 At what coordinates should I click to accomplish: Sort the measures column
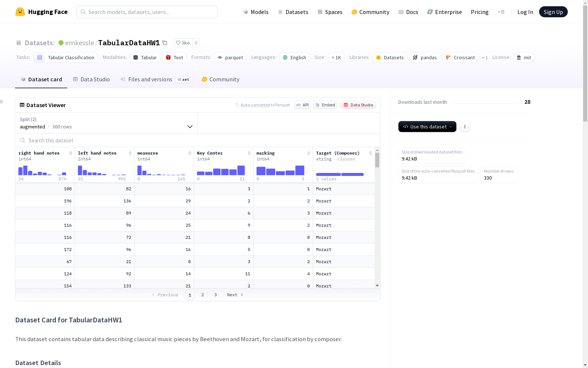tap(190, 153)
